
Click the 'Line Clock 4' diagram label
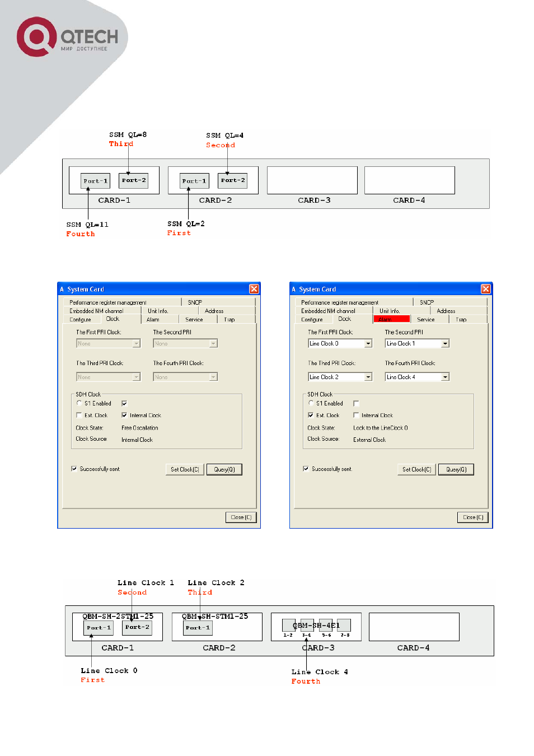coord(320,671)
